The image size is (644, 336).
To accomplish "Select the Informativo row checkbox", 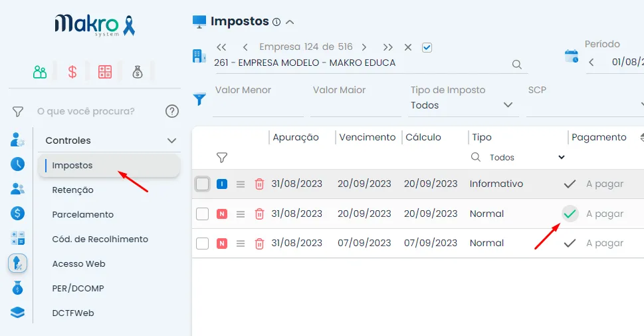I will 202,184.
